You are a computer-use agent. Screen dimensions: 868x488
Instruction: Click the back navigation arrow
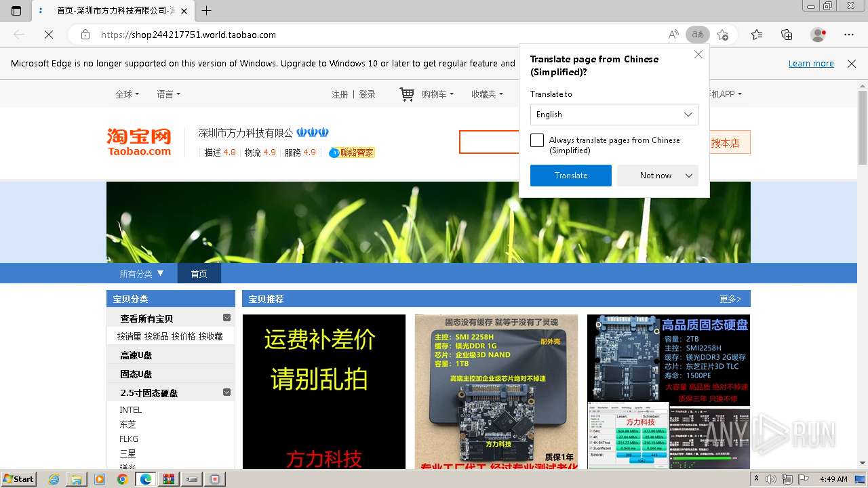pyautogui.click(x=19, y=35)
